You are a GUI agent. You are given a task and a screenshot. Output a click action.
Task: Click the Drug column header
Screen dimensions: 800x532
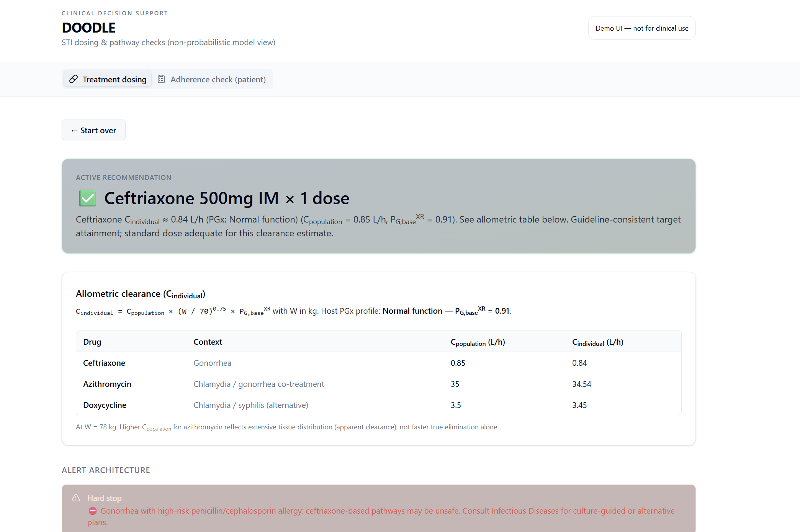point(92,342)
